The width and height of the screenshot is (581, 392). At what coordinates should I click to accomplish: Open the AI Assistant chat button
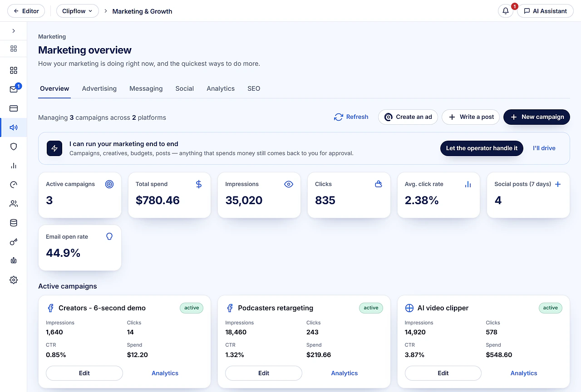tap(546, 11)
